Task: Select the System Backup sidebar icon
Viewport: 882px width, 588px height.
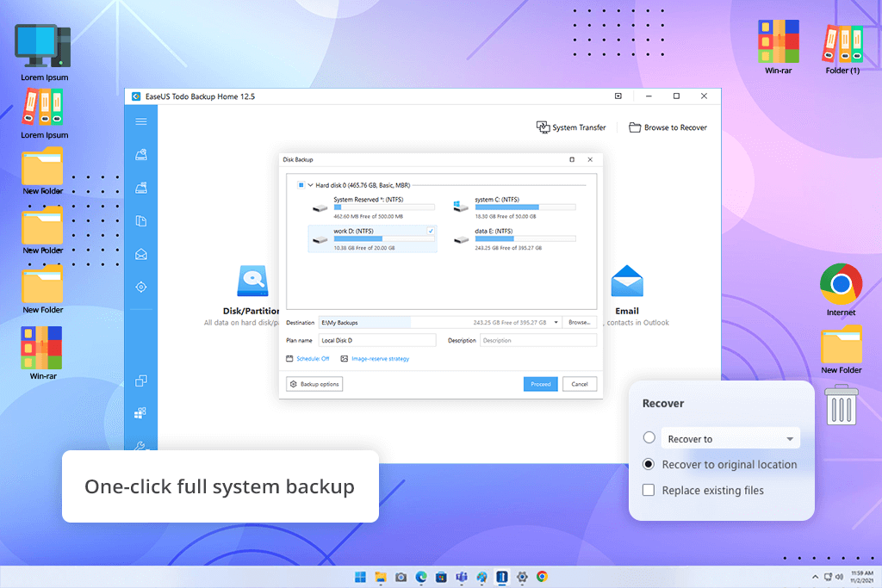Action: tap(141, 188)
